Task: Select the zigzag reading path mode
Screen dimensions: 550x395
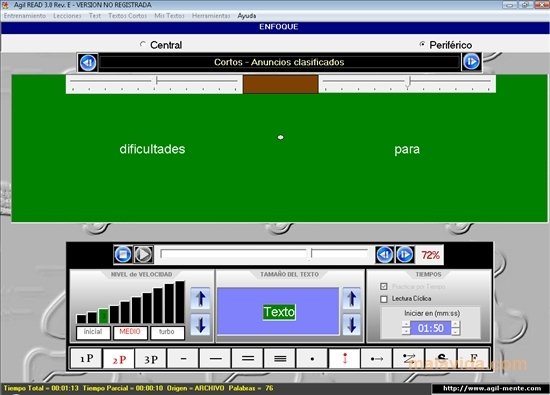Action: pos(409,358)
